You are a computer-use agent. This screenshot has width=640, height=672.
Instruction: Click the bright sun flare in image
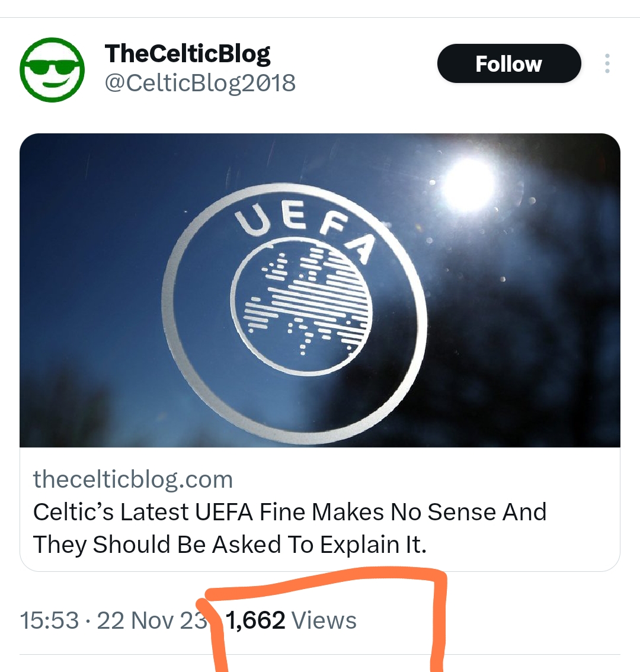(x=468, y=185)
